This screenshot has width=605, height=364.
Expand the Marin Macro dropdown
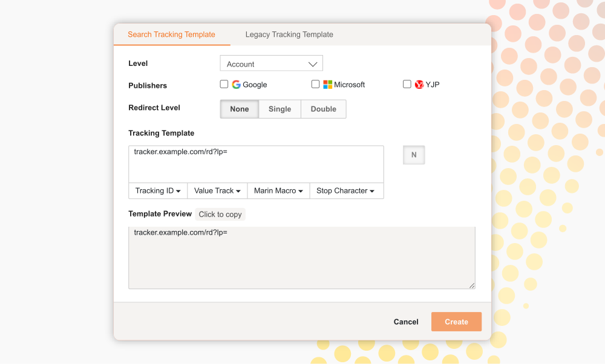tap(278, 191)
